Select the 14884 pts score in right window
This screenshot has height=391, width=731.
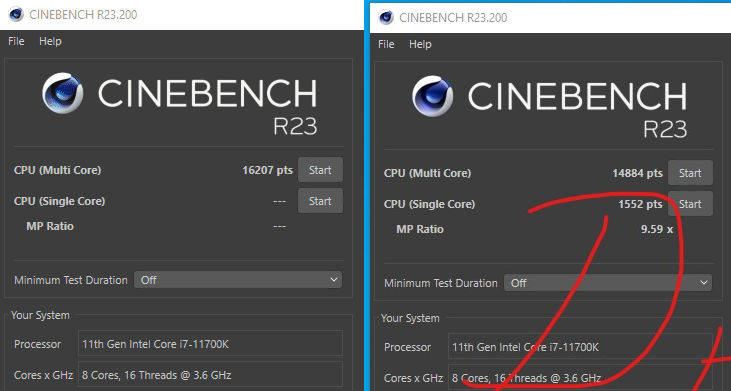[637, 173]
